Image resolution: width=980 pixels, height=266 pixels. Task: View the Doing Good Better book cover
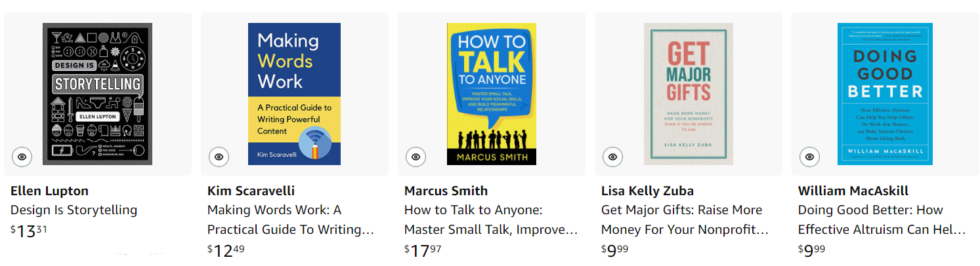(x=885, y=94)
